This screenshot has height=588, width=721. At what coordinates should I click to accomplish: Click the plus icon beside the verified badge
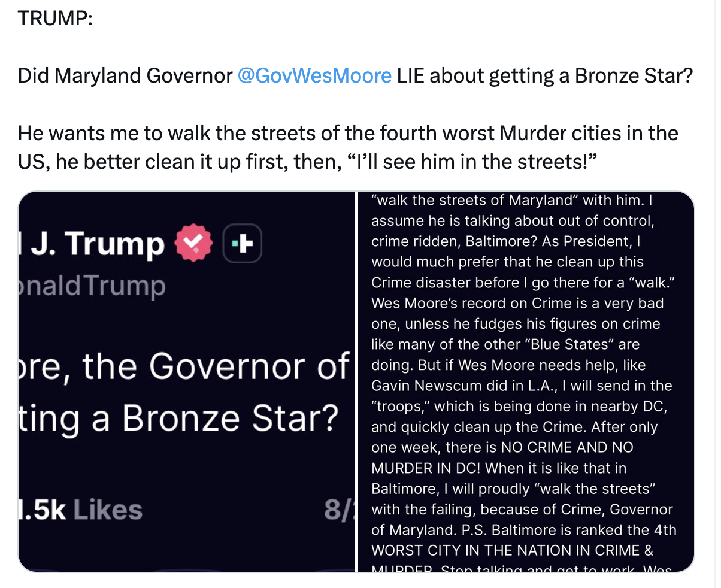[243, 244]
